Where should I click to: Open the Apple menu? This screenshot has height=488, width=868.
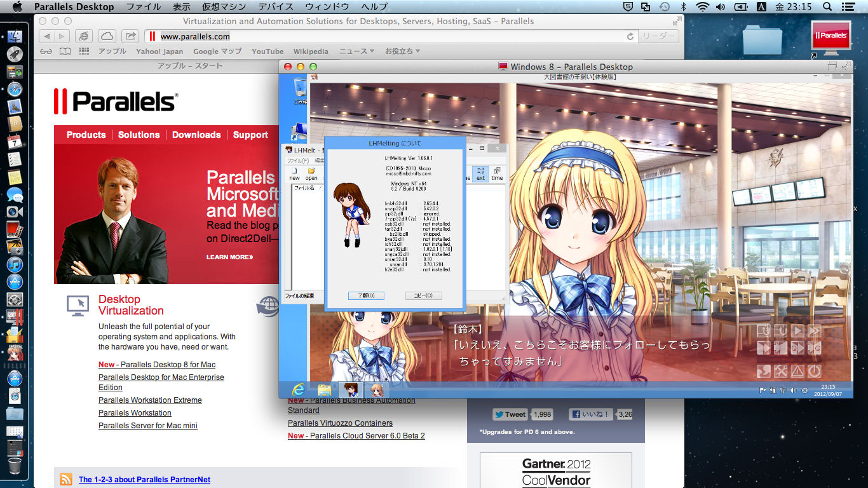pyautogui.click(x=17, y=7)
